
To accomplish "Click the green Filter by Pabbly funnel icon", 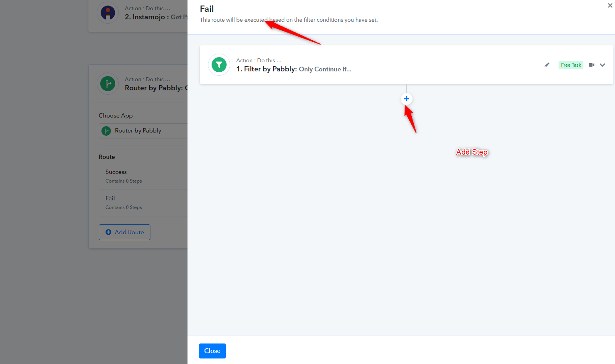I will 219,65.
